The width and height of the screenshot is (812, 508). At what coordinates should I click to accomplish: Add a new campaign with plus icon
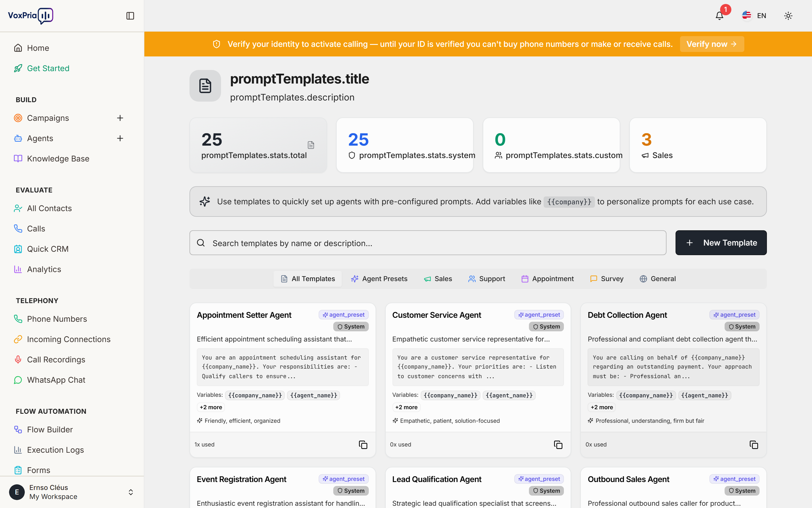[120, 118]
